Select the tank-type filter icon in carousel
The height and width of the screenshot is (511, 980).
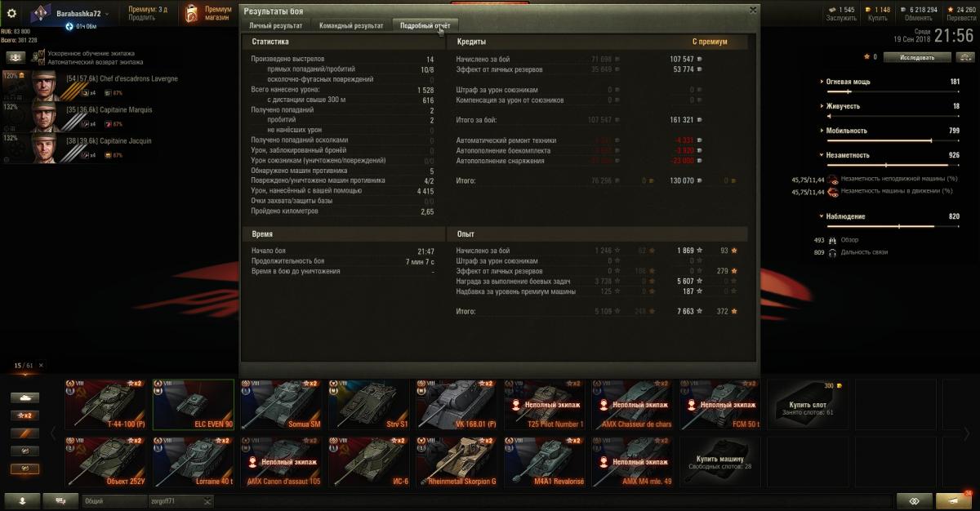24,398
